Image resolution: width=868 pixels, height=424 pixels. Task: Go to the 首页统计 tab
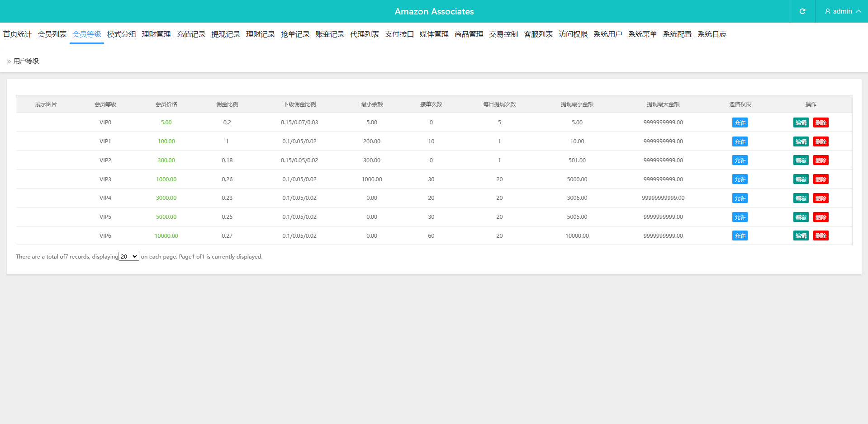[x=17, y=34]
